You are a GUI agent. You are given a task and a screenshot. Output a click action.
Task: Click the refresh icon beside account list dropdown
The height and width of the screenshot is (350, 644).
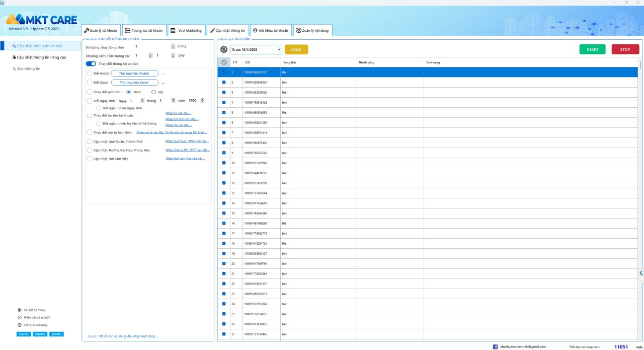coord(224,49)
